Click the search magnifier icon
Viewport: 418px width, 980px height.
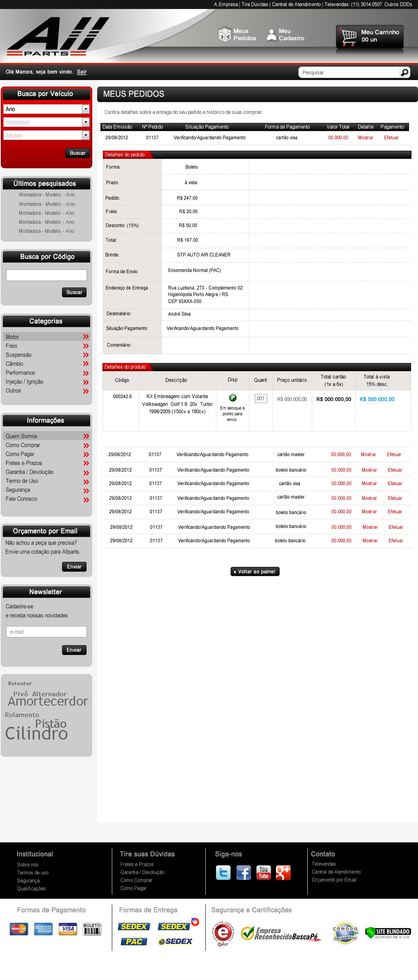[404, 72]
